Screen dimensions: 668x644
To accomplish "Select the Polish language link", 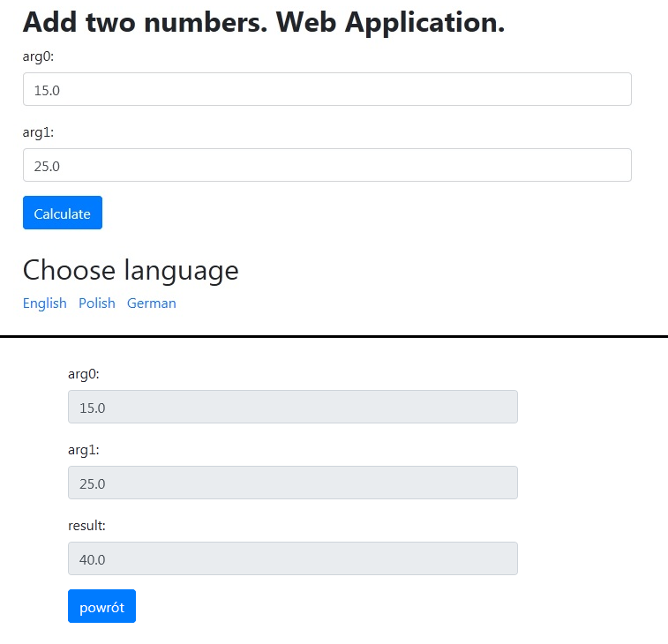I will [x=97, y=303].
